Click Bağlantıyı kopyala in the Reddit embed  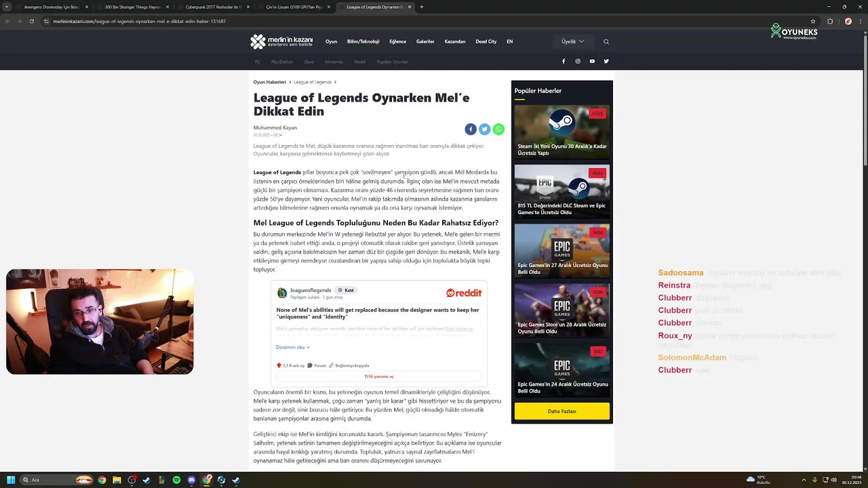coord(349,365)
